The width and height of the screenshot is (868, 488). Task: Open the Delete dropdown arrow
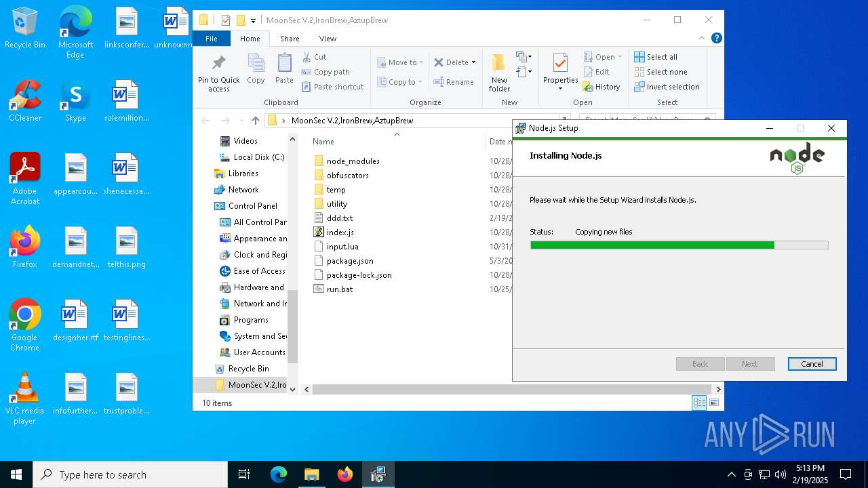click(x=473, y=62)
